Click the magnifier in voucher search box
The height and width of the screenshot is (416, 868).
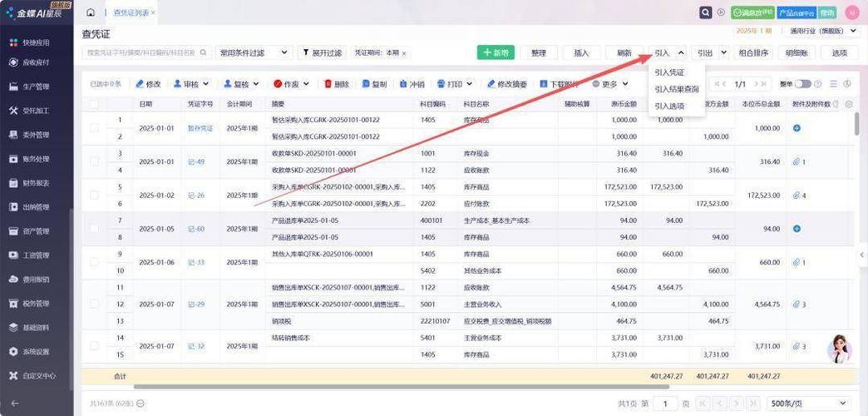(x=203, y=52)
